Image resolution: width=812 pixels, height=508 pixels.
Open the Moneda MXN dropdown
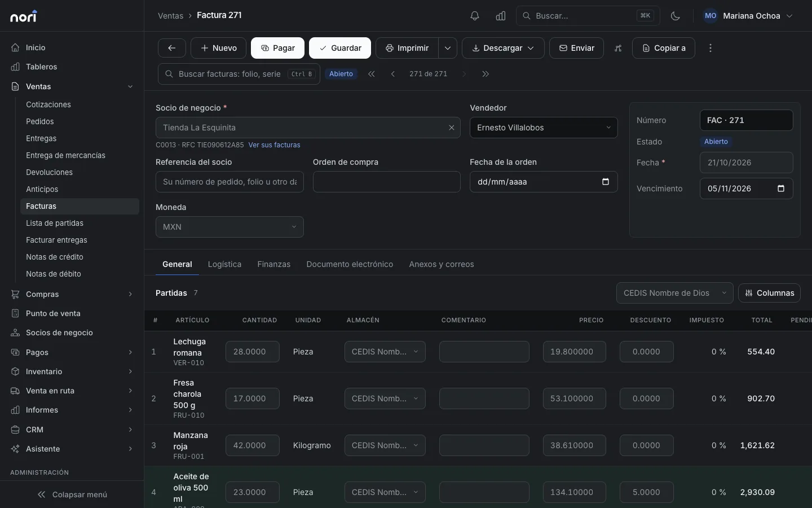click(230, 227)
